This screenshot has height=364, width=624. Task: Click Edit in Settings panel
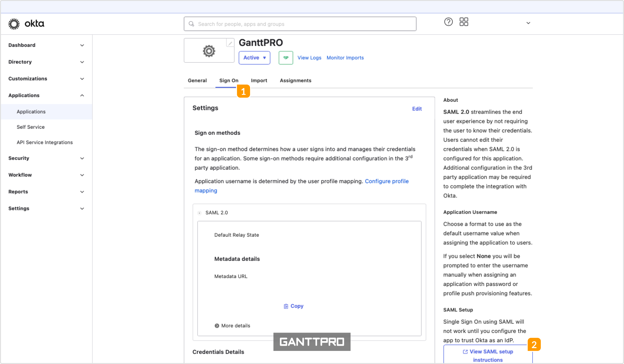[417, 109]
